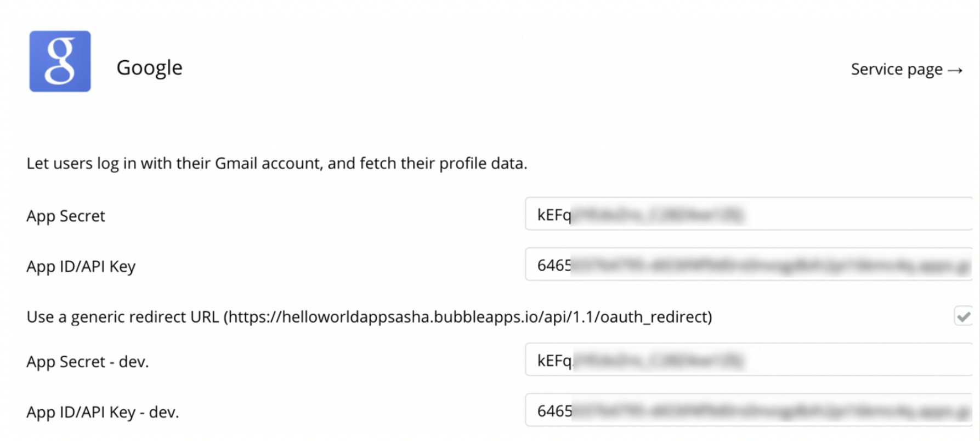Click the kEFq text in App Secret field
This screenshot has width=980, height=441.
click(554, 215)
